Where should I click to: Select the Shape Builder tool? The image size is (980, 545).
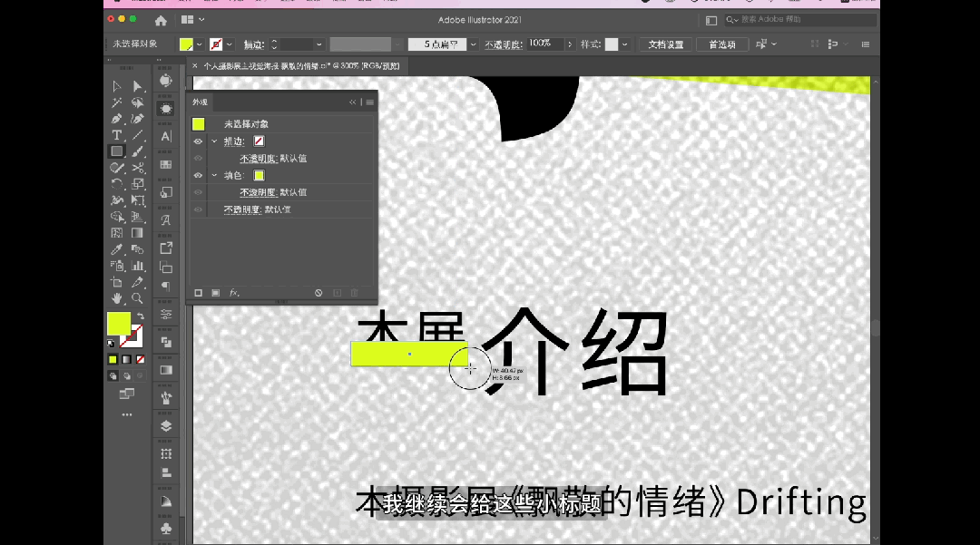[117, 217]
